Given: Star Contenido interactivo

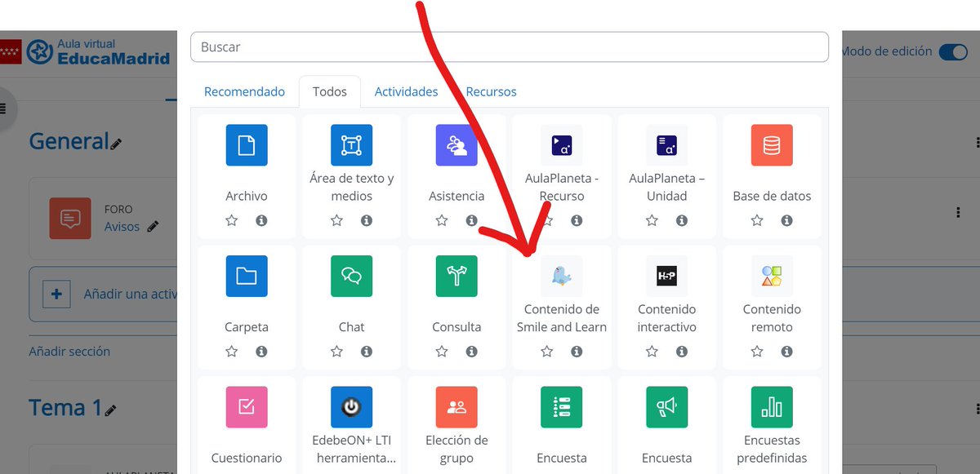Looking at the screenshot, I should click(x=652, y=352).
